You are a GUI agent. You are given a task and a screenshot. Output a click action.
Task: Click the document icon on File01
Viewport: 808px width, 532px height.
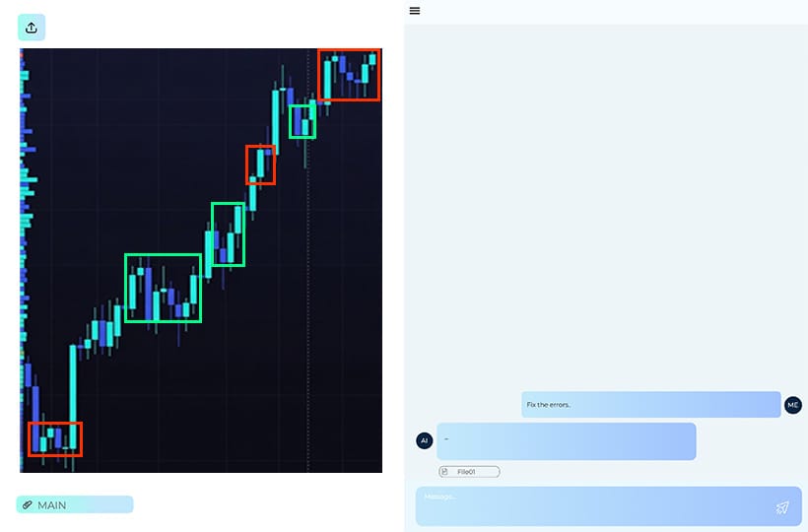pos(445,472)
